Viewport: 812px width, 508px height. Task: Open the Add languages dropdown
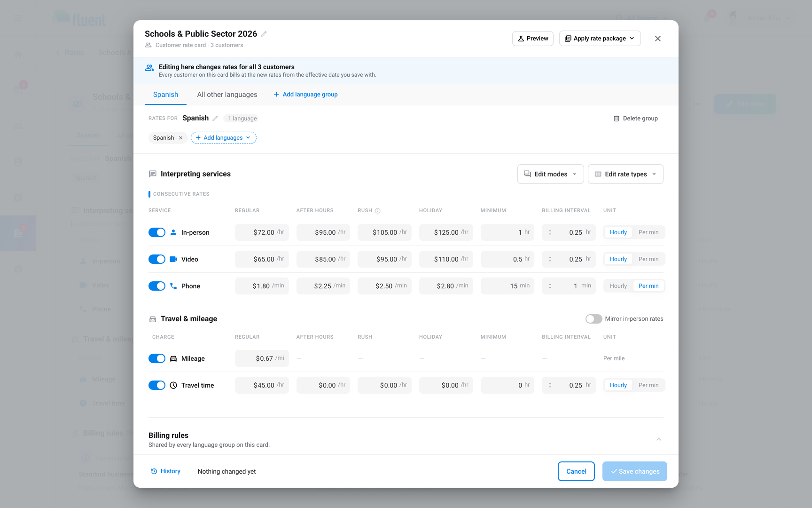[x=224, y=138]
